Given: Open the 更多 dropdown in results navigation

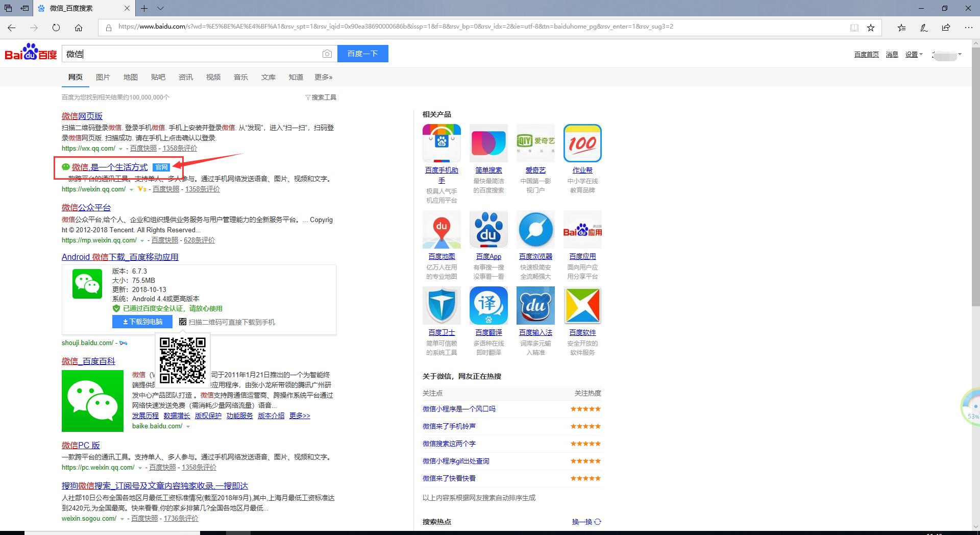Looking at the screenshot, I should pyautogui.click(x=323, y=77).
